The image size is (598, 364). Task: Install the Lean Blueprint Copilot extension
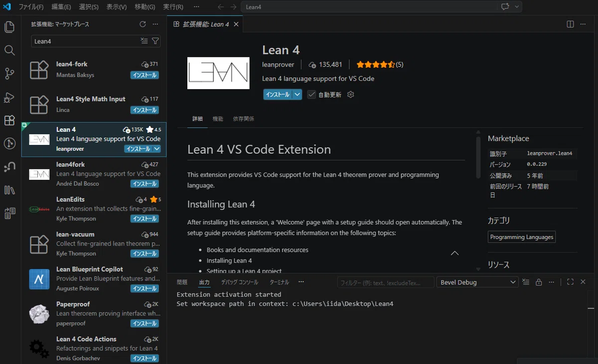click(145, 288)
